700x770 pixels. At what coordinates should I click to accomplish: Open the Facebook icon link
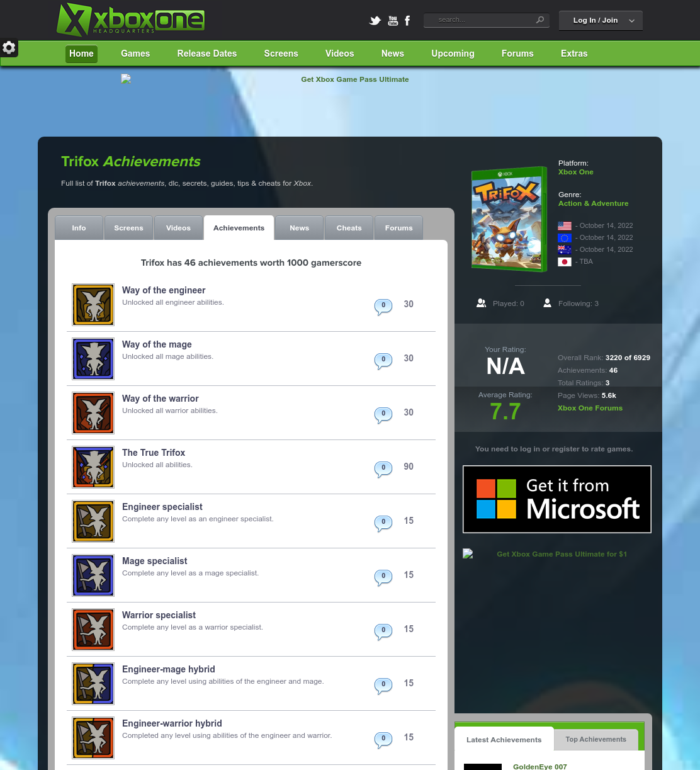pyautogui.click(x=407, y=20)
